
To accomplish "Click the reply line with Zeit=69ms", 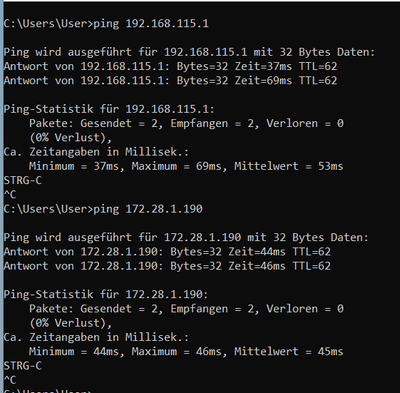I will coord(170,81).
